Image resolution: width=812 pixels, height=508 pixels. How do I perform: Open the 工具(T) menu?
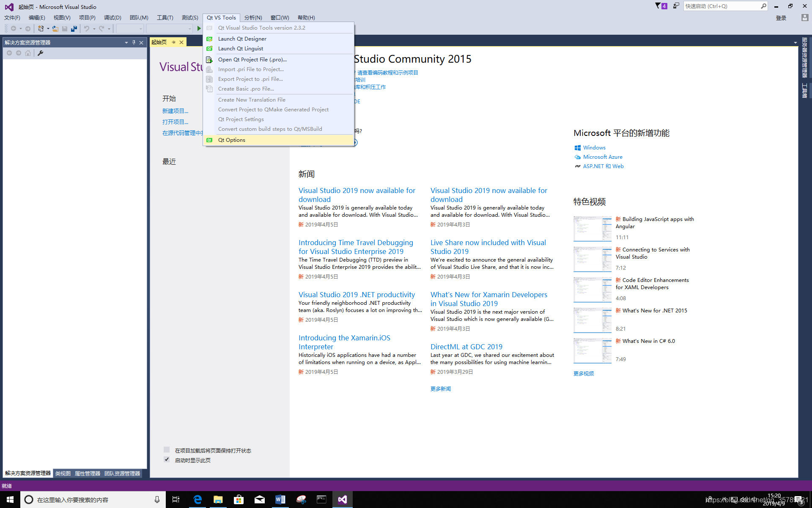(165, 17)
